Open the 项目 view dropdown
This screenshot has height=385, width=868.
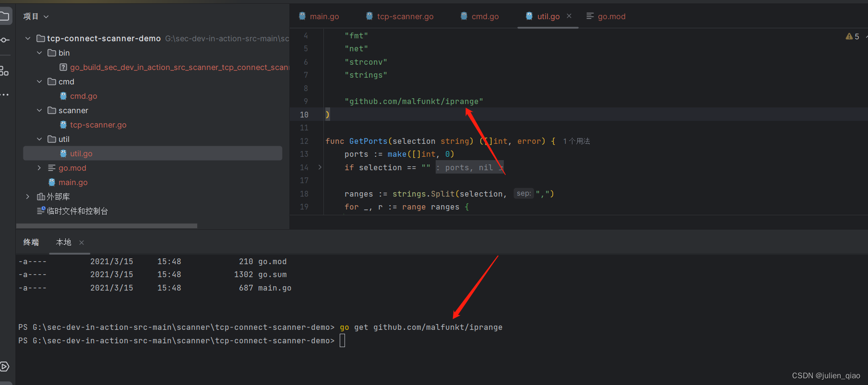tap(36, 16)
